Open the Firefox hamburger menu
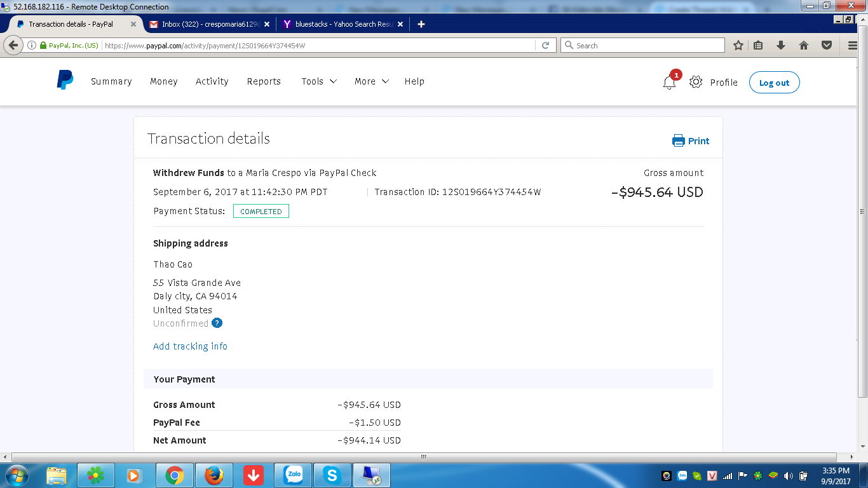Viewport: 868px width, 488px height. click(853, 46)
